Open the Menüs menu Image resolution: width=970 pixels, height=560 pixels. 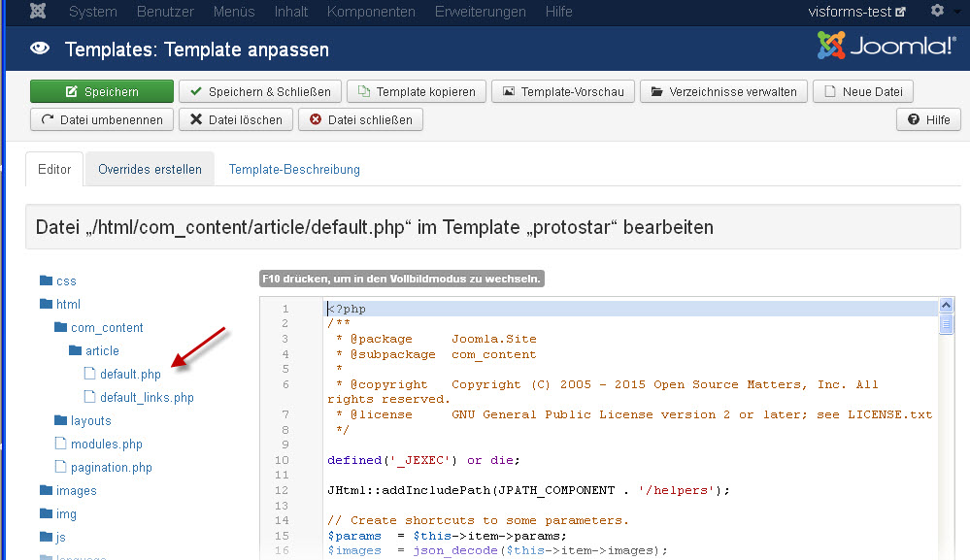tap(234, 12)
